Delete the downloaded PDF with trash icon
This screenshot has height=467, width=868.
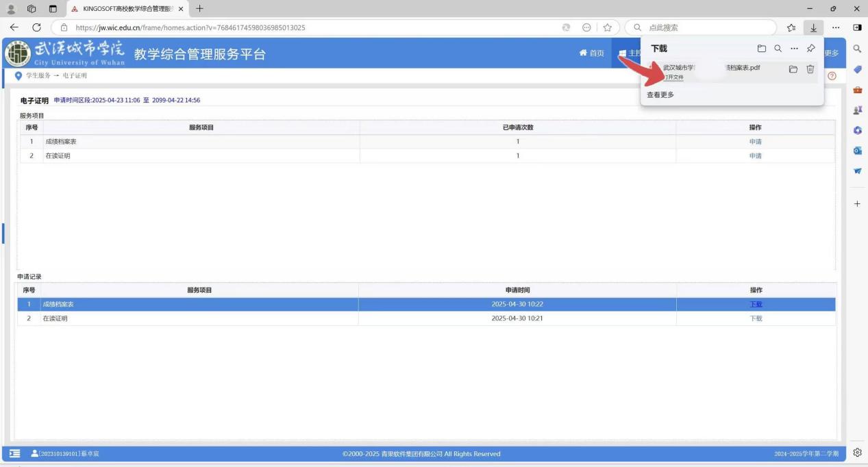click(810, 69)
